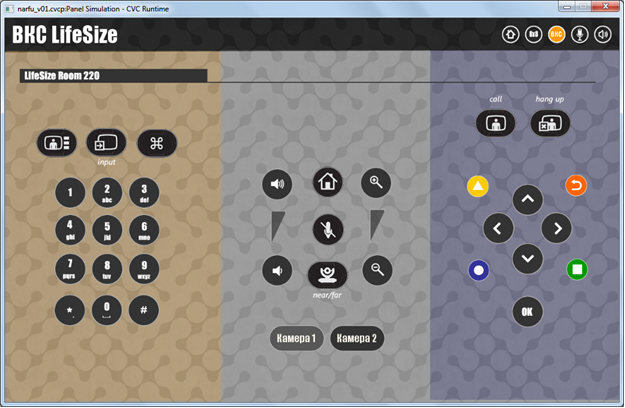Tap the hash key on keypad
Viewport: 625px width, 408px height.
[x=144, y=310]
